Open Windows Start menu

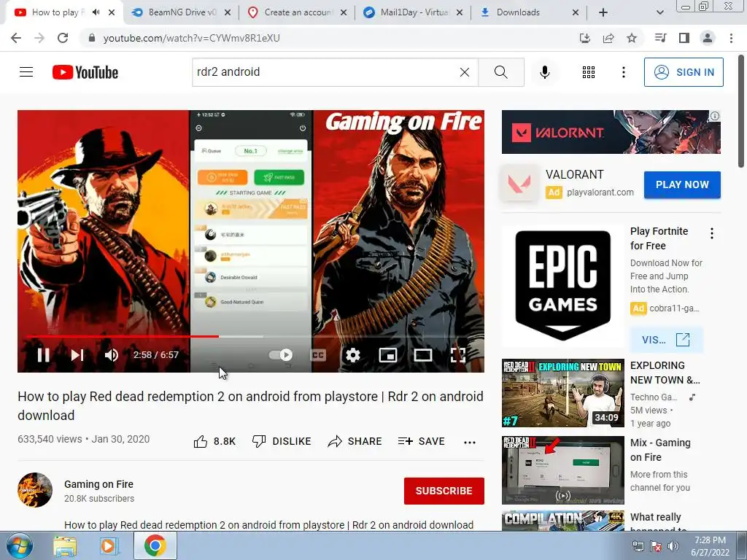pyautogui.click(x=19, y=545)
